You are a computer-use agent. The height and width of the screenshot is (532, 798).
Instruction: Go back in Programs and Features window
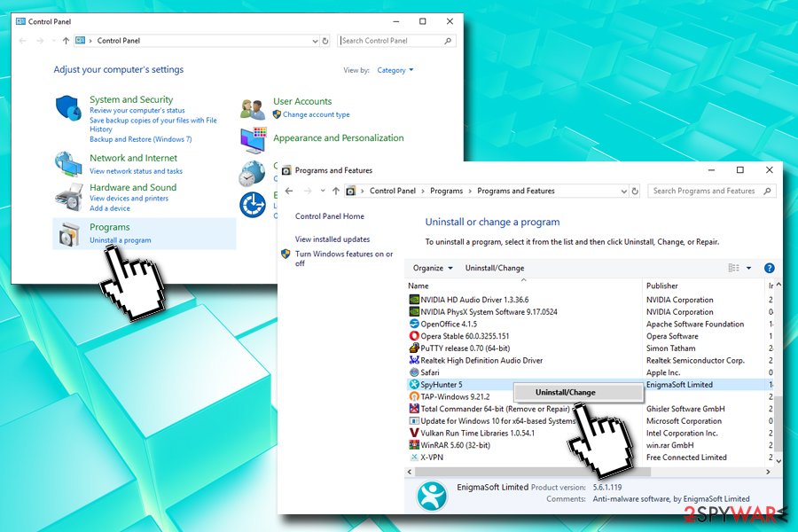(x=289, y=191)
